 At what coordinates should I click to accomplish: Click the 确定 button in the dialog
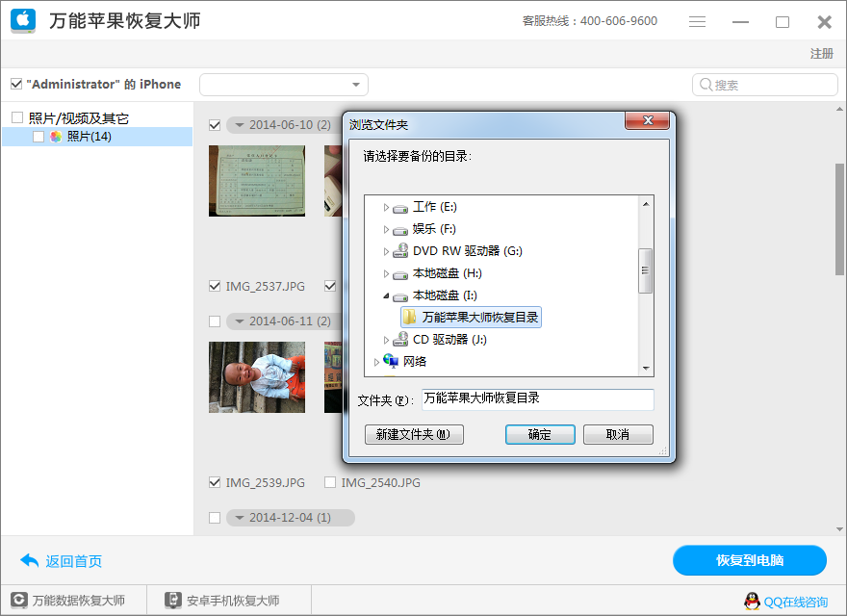[540, 434]
